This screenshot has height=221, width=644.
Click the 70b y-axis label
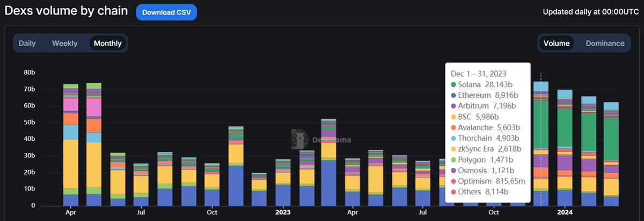tap(29, 89)
